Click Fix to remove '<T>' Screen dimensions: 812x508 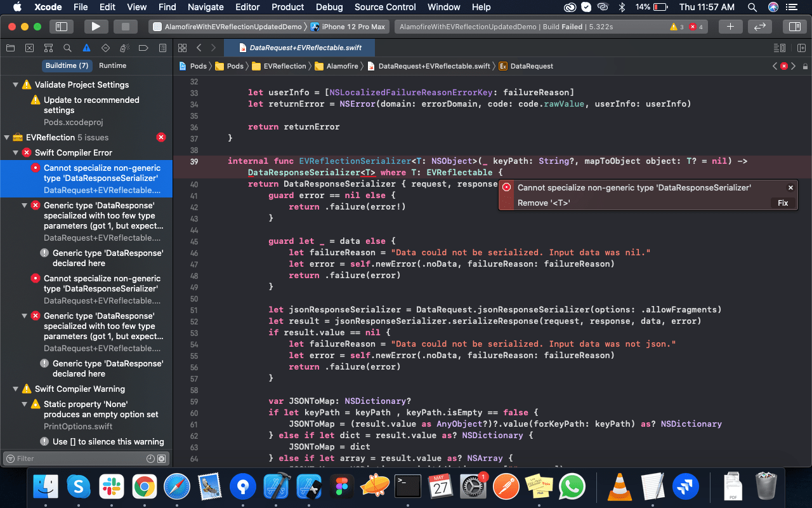pyautogui.click(x=783, y=203)
